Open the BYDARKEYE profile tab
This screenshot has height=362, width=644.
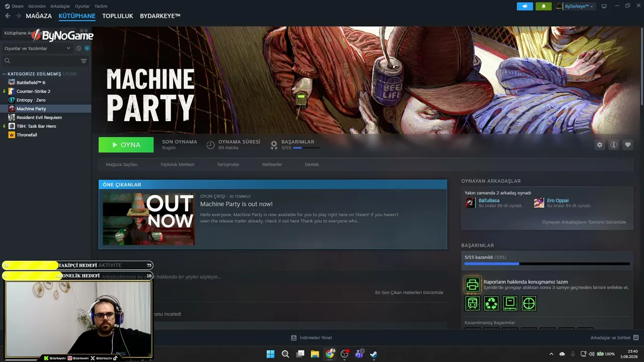pyautogui.click(x=160, y=16)
